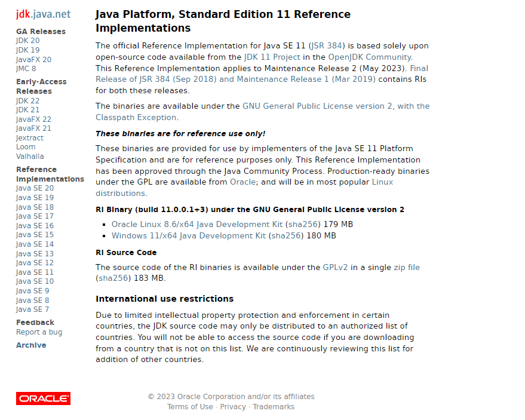Click the red Oracle logo
The image size is (525, 420).
click(43, 398)
